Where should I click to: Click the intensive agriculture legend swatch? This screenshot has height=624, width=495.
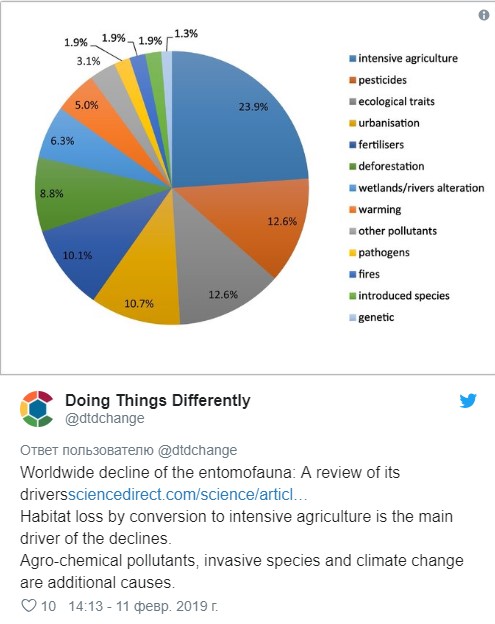pos(353,58)
